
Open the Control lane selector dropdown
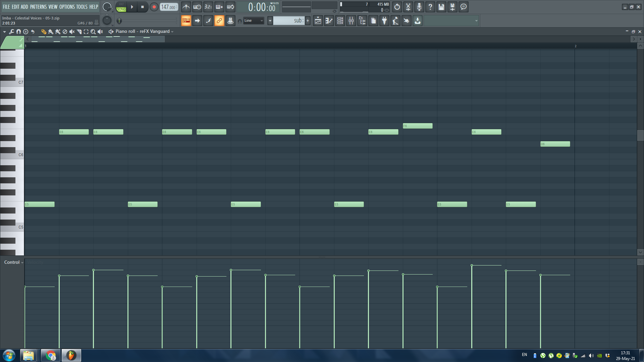tap(14, 262)
